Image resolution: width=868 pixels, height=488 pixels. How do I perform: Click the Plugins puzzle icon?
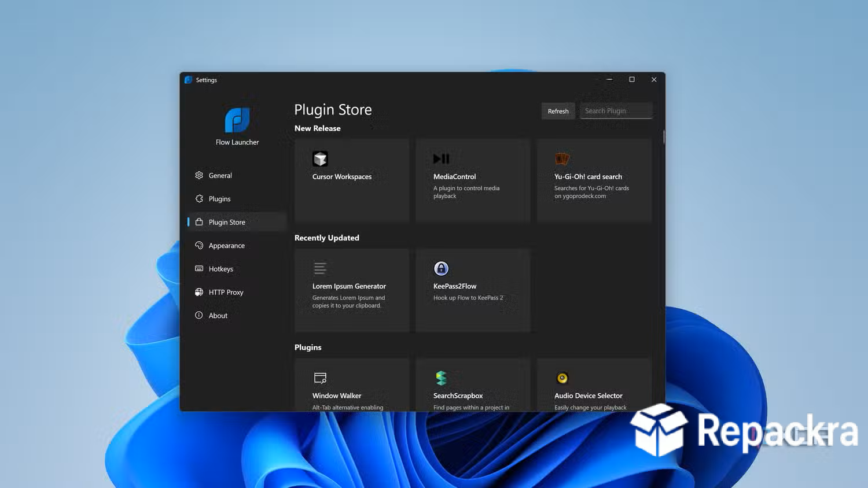(199, 198)
